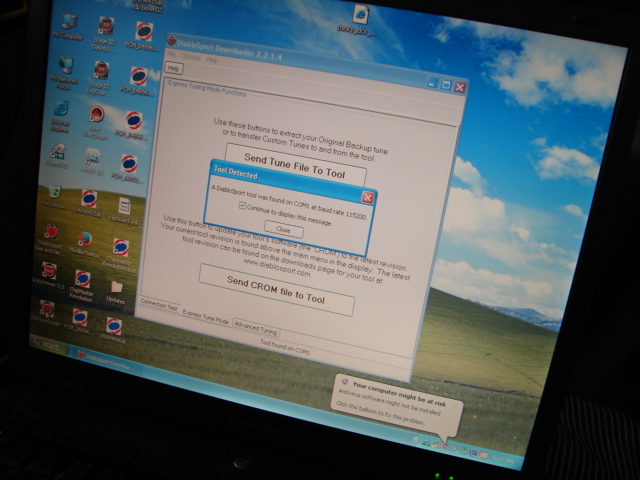
Task: Uncheck Continue to display this message
Action: (242, 206)
